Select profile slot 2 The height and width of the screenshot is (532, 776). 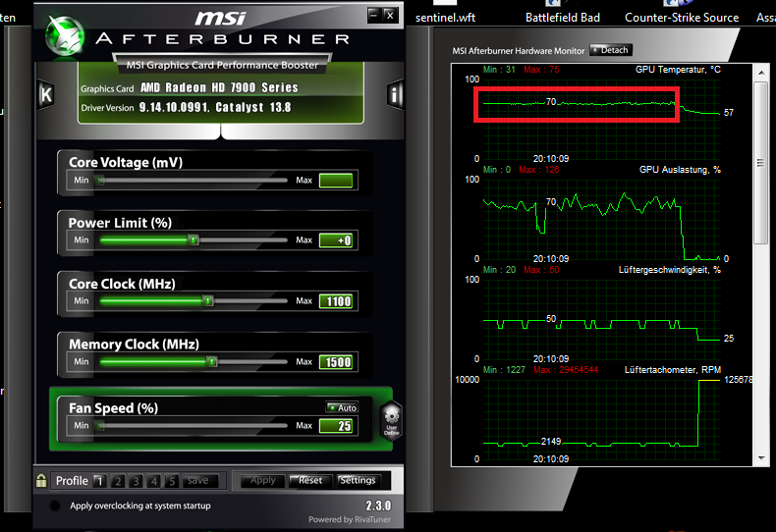tap(118, 481)
